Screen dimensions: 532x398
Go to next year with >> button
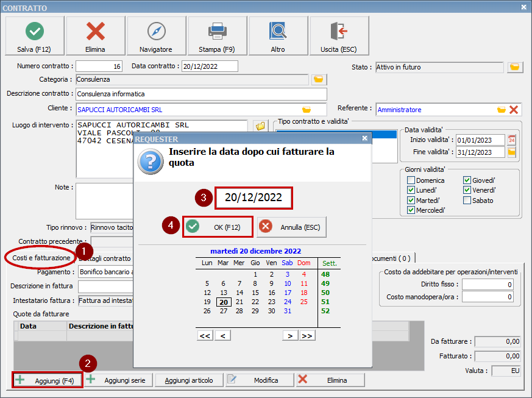(x=307, y=336)
